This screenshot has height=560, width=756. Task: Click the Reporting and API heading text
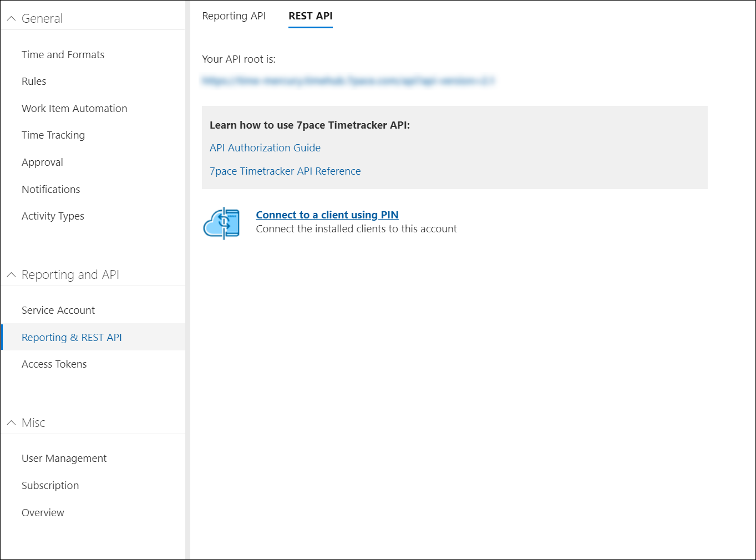(70, 274)
